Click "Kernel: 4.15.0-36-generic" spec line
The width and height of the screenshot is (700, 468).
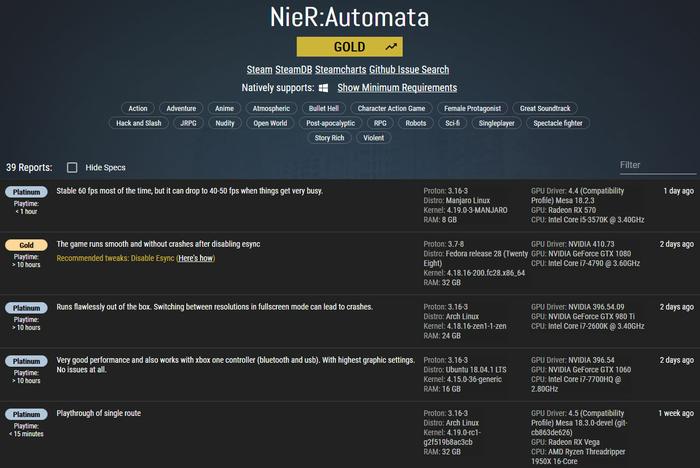tap(462, 380)
